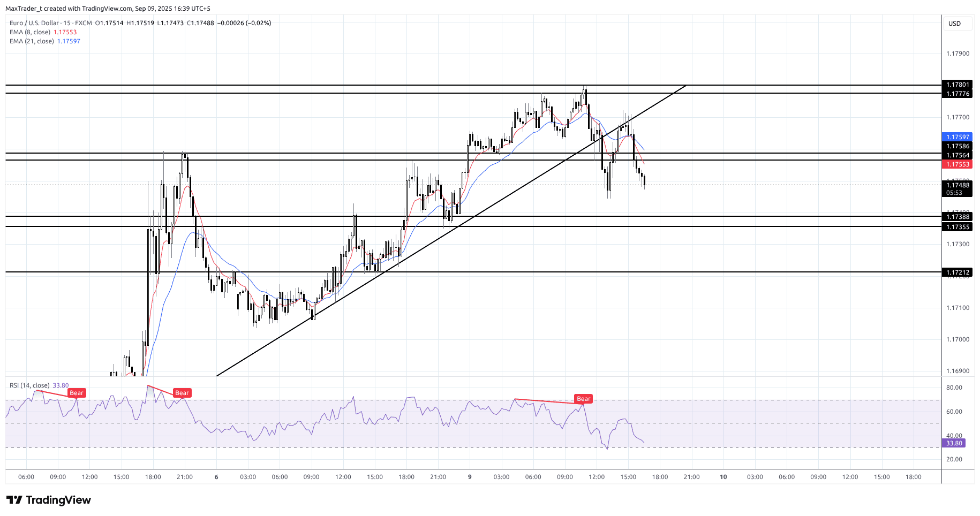
Task: Click the TradingView logo at bottom left
Action: click(49, 500)
